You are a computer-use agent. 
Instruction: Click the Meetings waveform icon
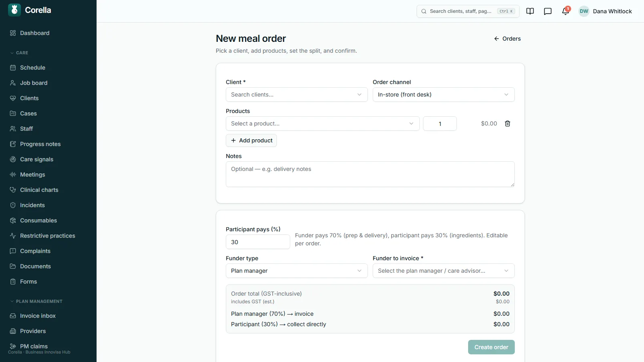13,175
